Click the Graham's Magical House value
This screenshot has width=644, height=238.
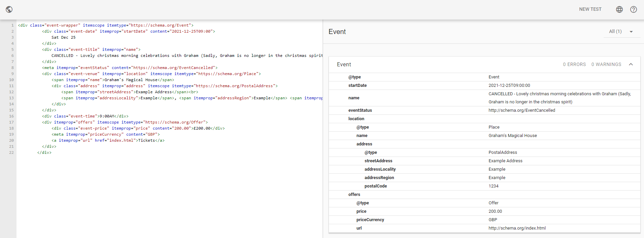(x=513, y=136)
